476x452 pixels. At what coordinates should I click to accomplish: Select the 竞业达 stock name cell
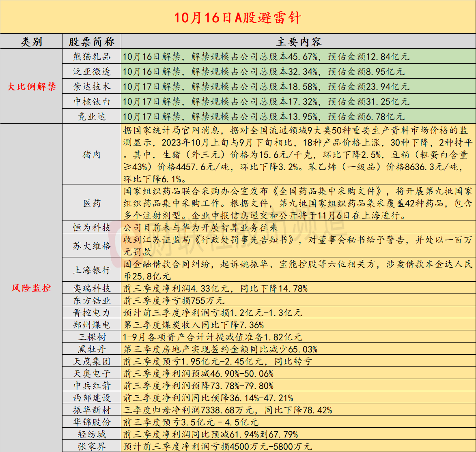pyautogui.click(x=92, y=116)
